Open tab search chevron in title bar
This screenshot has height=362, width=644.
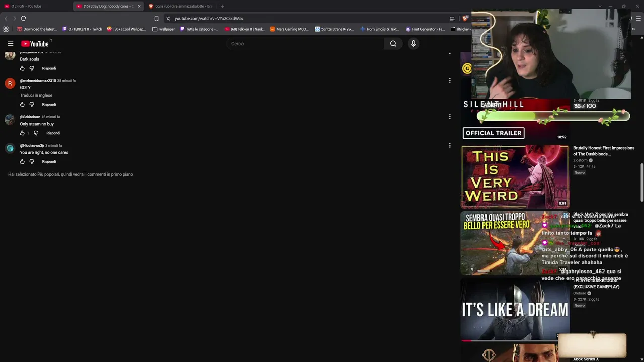coord(600,6)
